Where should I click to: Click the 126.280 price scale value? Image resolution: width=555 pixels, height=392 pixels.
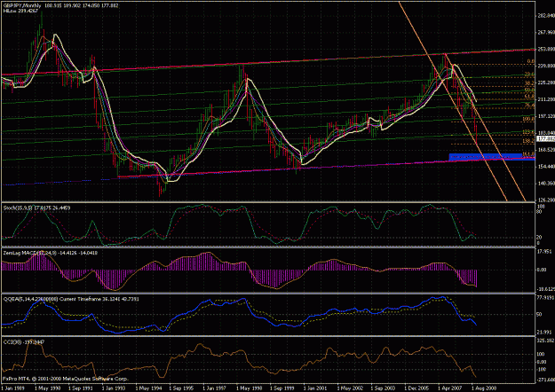point(546,200)
